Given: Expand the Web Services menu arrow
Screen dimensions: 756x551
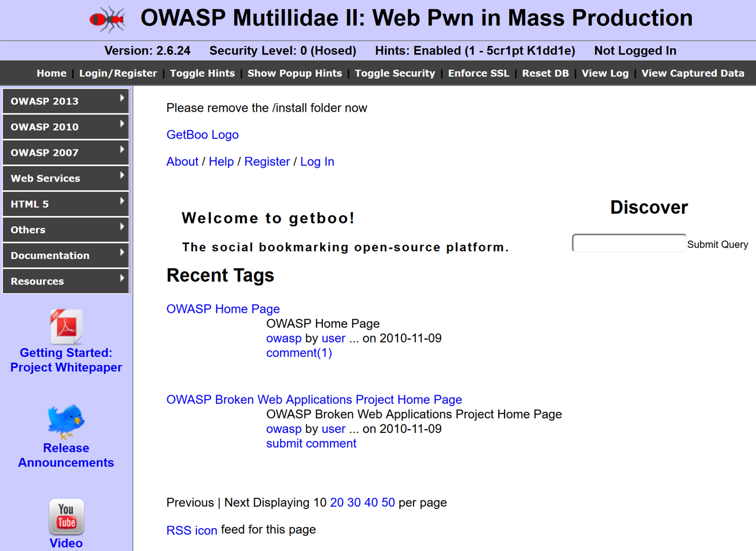Looking at the screenshot, I should coord(122,176).
